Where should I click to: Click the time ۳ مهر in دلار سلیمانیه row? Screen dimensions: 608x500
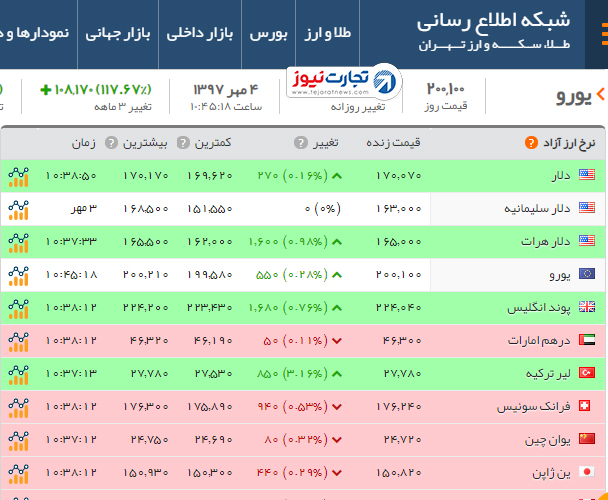pyautogui.click(x=84, y=209)
